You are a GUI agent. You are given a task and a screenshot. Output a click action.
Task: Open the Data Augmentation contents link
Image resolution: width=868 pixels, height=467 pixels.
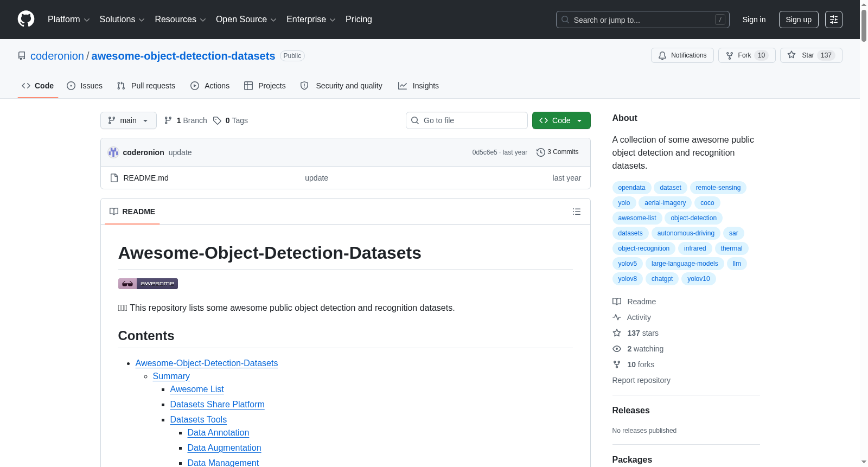point(225,448)
